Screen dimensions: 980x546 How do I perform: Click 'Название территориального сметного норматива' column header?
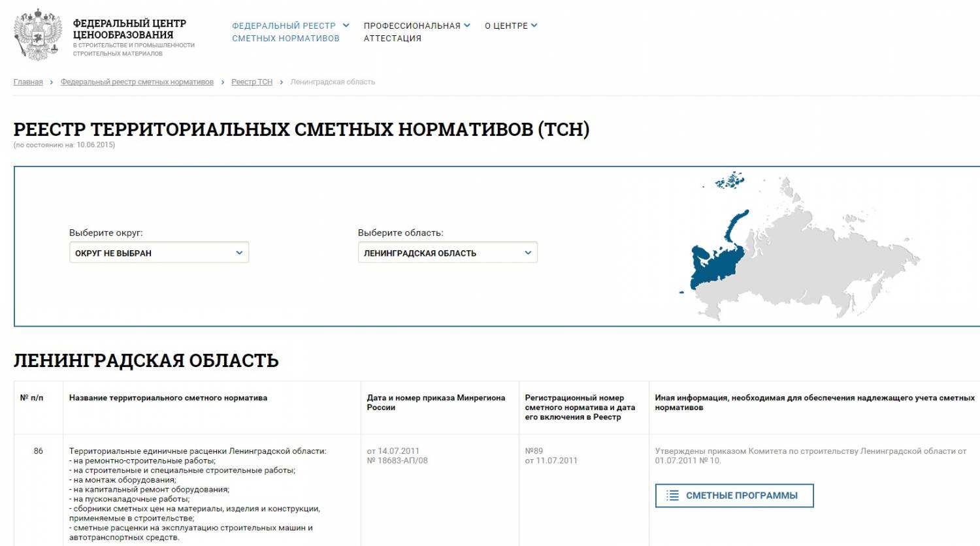point(168,398)
